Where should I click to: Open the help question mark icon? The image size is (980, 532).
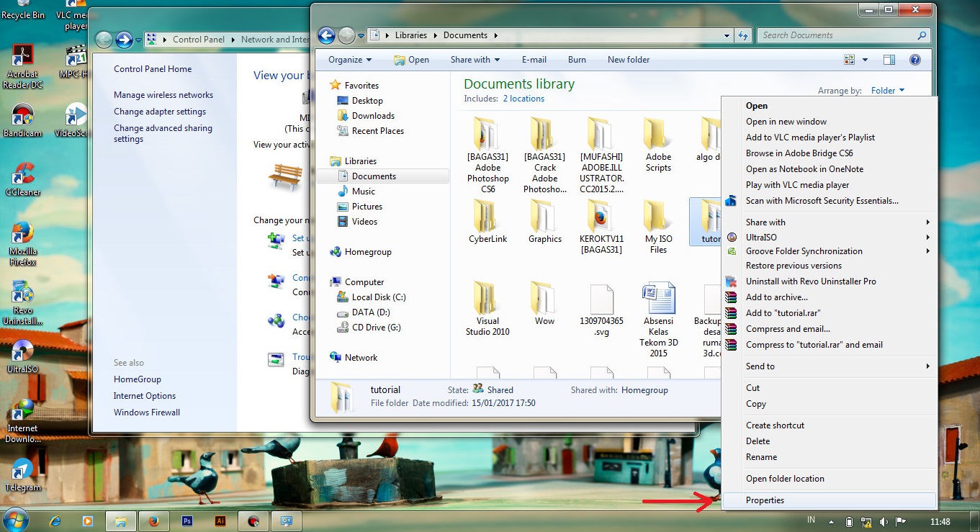pos(915,60)
